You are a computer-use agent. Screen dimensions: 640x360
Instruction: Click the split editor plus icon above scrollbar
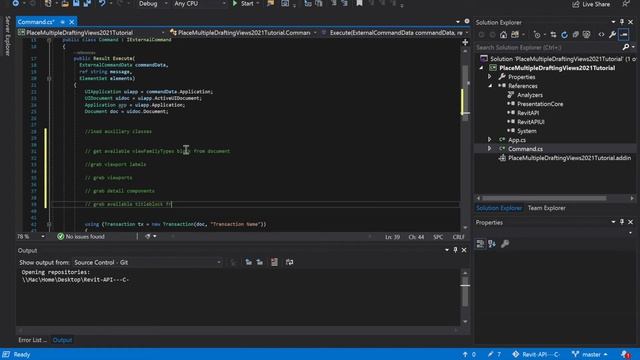[465, 42]
